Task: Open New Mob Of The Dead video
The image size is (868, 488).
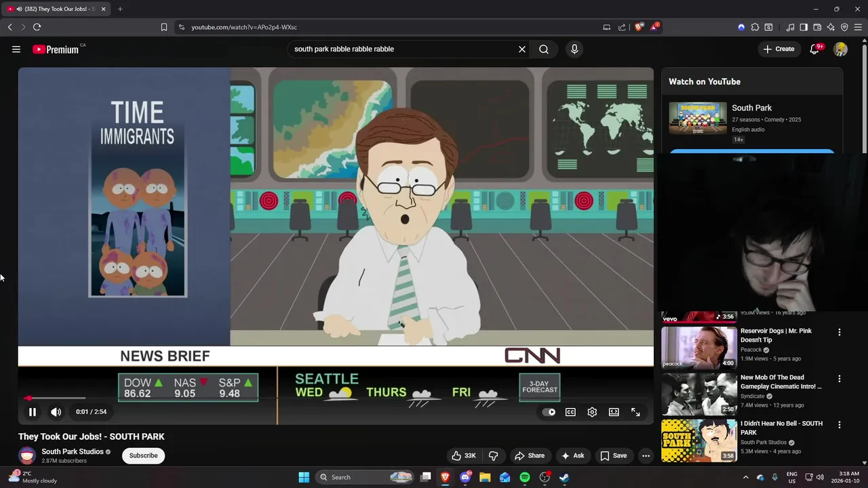Action: [x=699, y=394]
